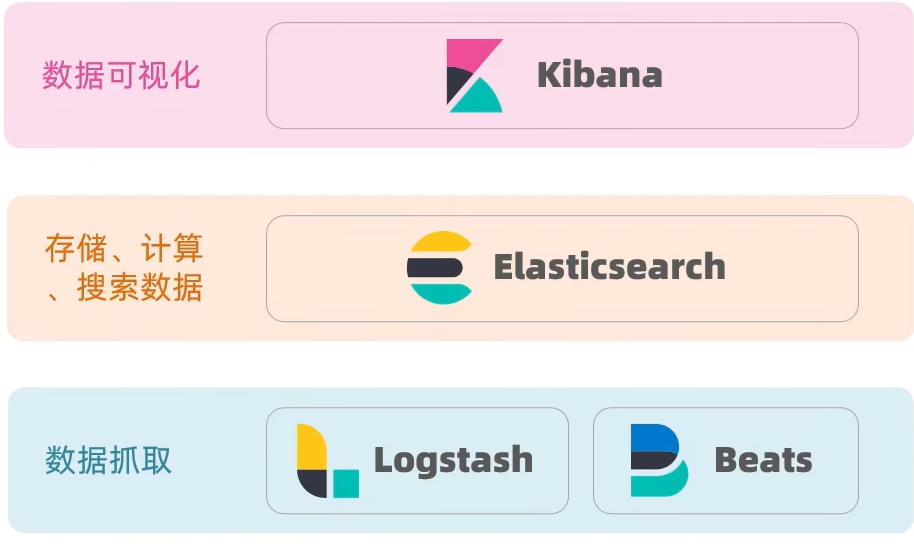This screenshot has width=914, height=549.
Task: Click the Logstash logo icon
Action: coord(327,461)
